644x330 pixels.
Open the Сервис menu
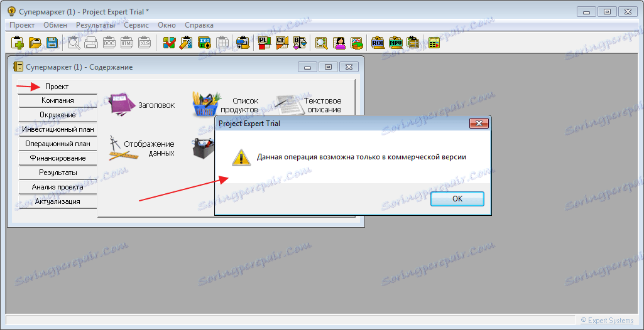(136, 25)
